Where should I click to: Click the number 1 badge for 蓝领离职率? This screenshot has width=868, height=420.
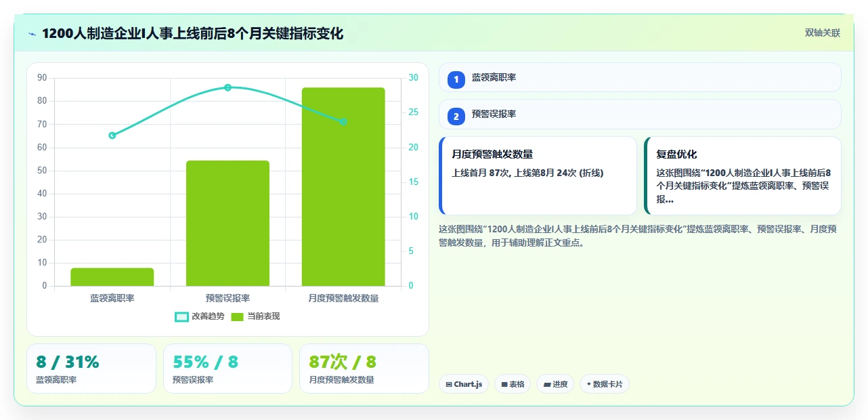[x=456, y=79]
